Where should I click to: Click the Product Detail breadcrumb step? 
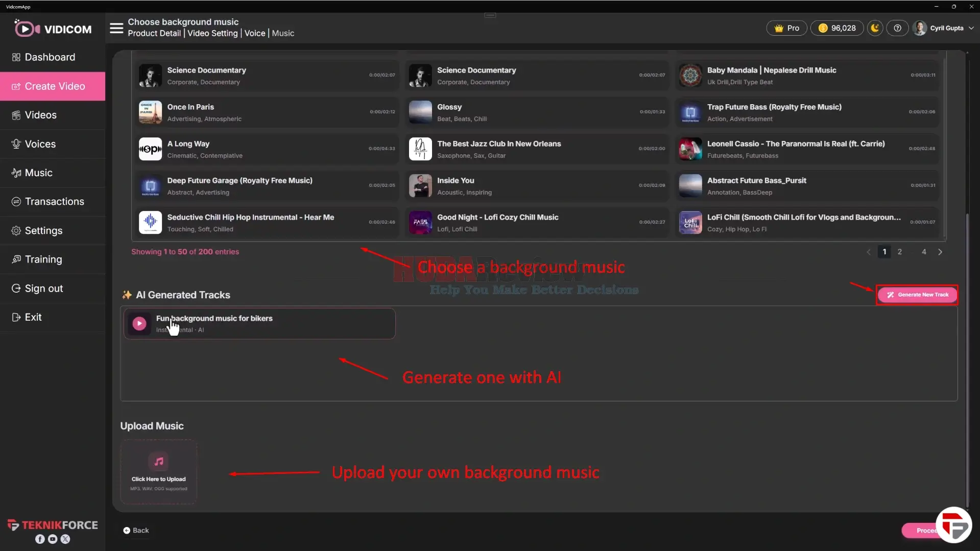click(154, 33)
